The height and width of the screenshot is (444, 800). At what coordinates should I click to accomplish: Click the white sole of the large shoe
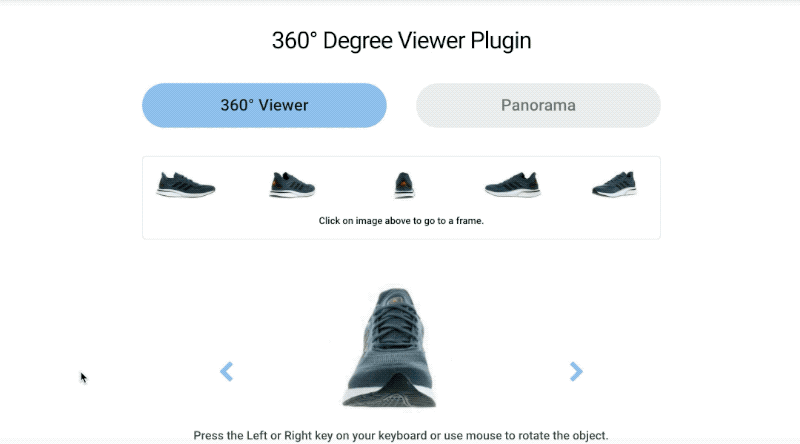click(390, 398)
